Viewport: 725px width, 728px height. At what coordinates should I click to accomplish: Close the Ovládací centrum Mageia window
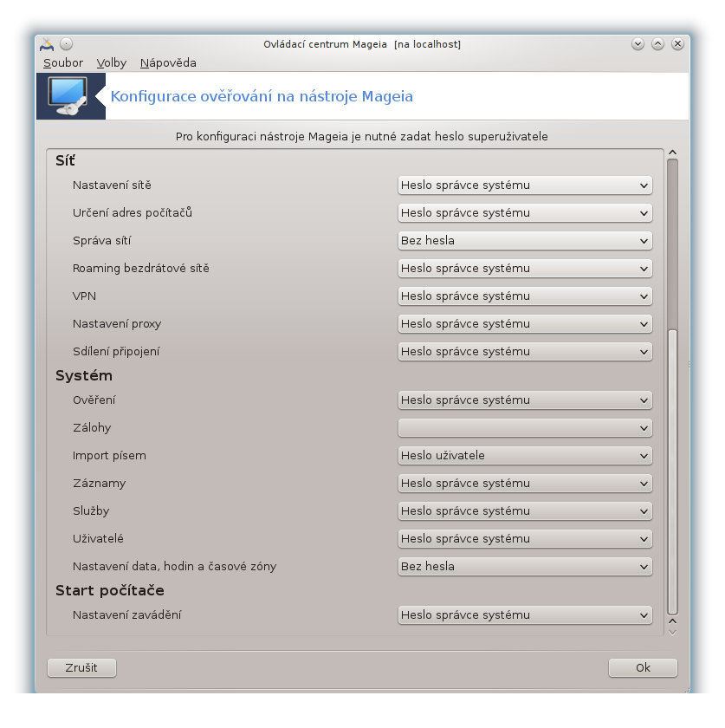pyautogui.click(x=677, y=44)
